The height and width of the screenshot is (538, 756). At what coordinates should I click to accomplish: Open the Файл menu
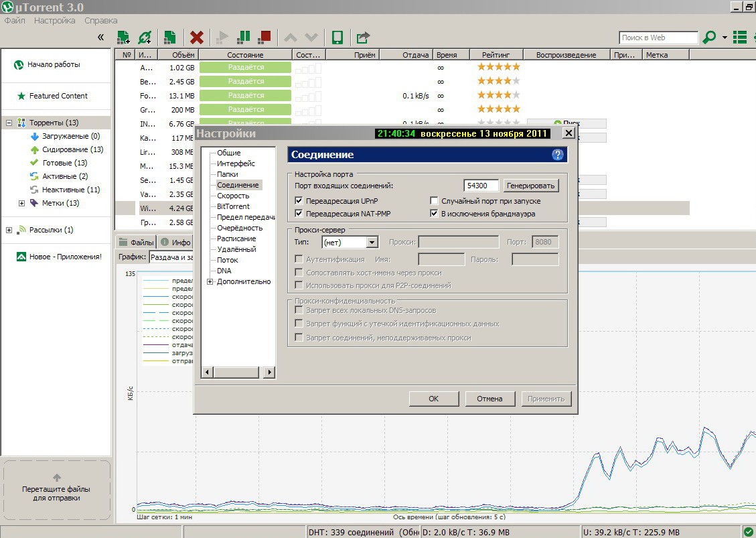click(15, 20)
